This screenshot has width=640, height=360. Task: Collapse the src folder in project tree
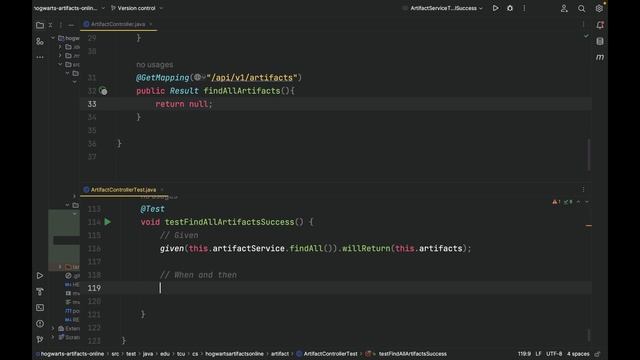60,64
